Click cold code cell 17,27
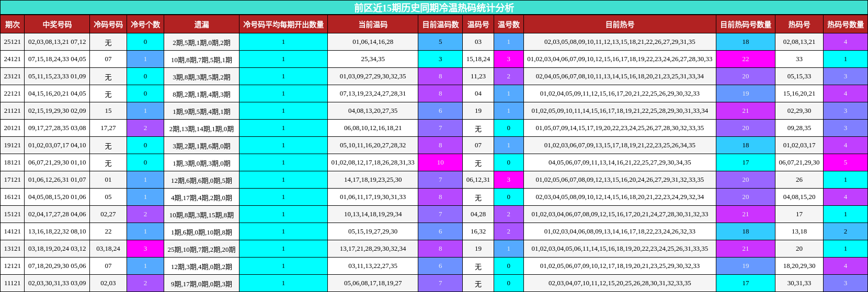Viewport: 868px width, 292px height. coord(108,128)
